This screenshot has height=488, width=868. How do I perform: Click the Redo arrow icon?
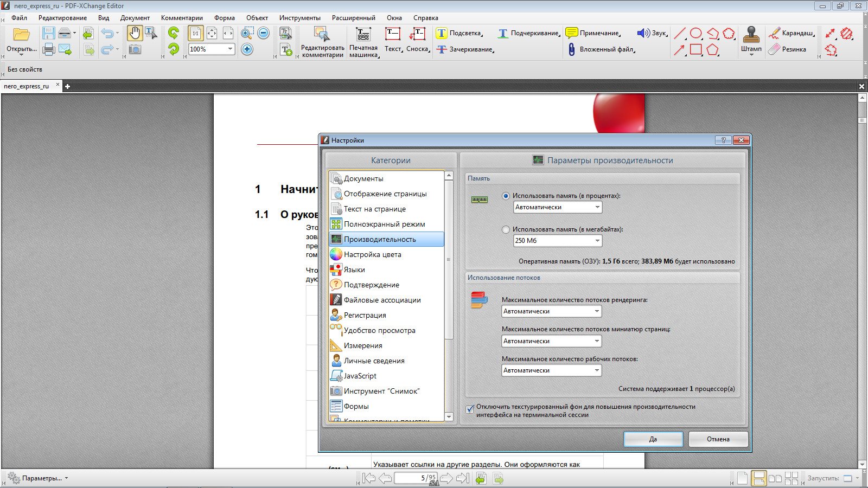108,50
